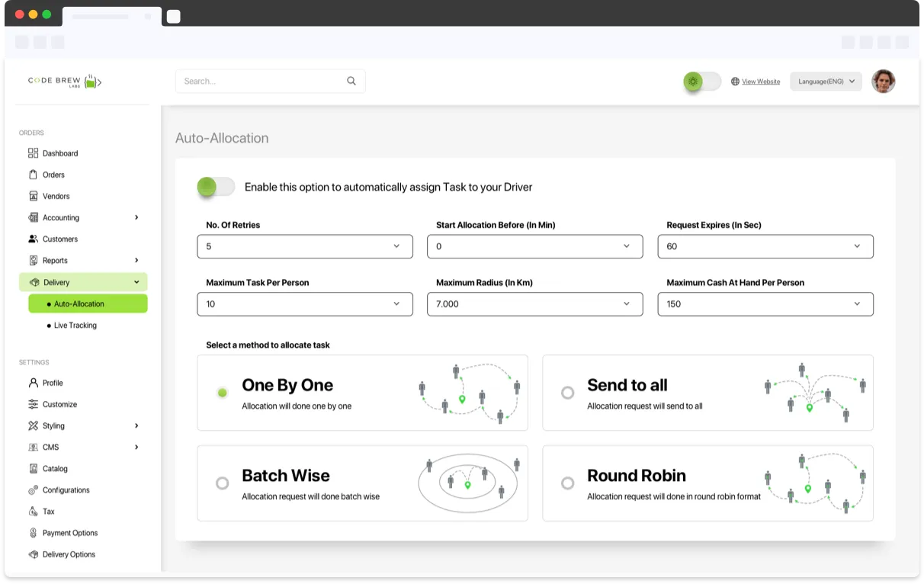Click the Dashboard grid icon in sidebar
This screenshot has width=924, height=584.
[33, 153]
